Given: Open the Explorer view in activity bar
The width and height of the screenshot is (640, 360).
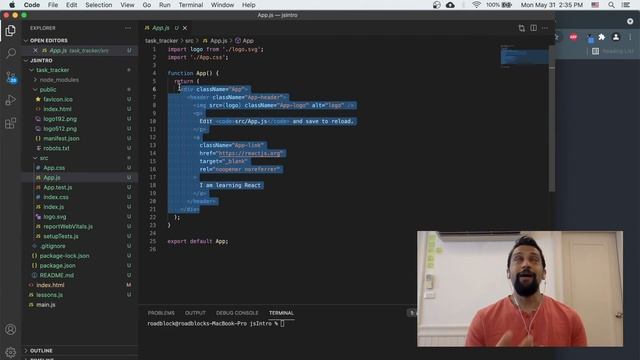Looking at the screenshot, I should click(11, 31).
